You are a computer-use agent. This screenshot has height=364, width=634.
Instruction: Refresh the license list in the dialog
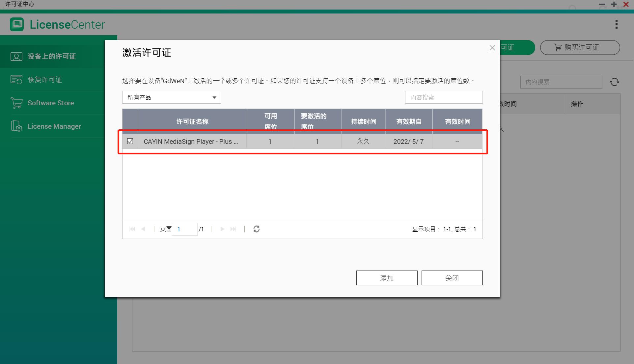257,229
